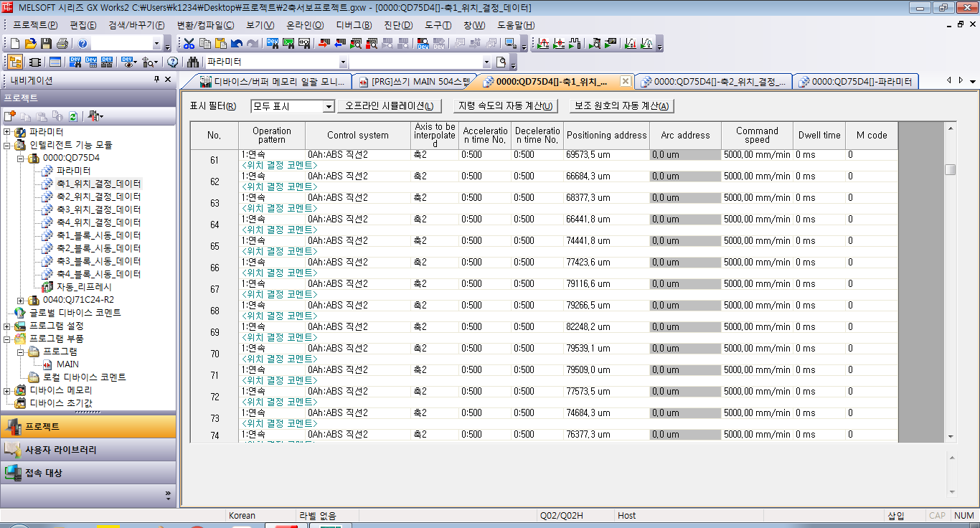Screen dimensions: 980x528
Task: Switch to the [PRG]쓰기 MAIN tab
Action: click(415, 81)
